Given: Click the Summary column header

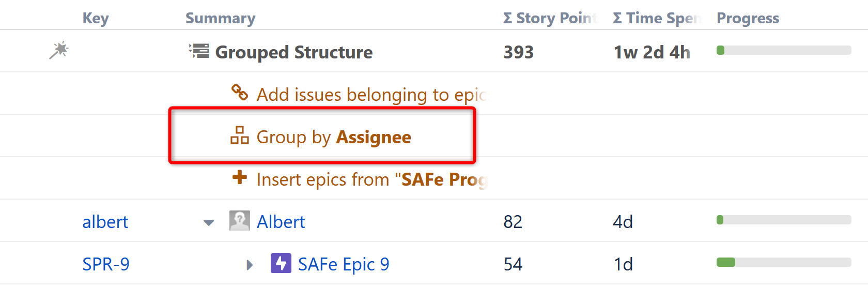Looking at the screenshot, I should pyautogui.click(x=220, y=18).
